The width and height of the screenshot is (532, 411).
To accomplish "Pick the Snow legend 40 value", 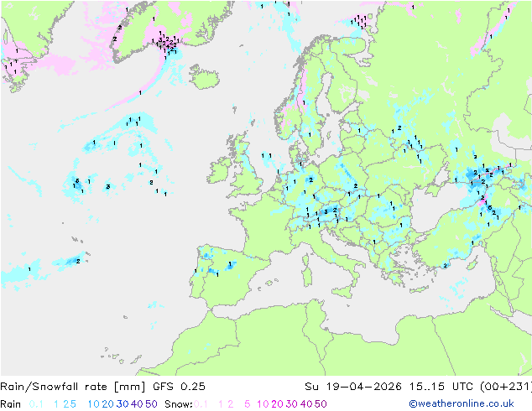I will [306, 404].
